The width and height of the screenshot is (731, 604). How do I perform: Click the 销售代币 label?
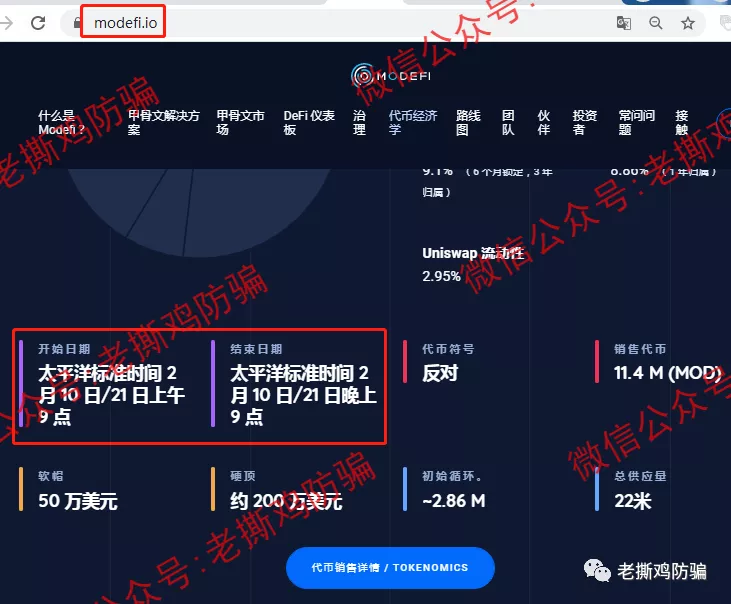coord(640,349)
